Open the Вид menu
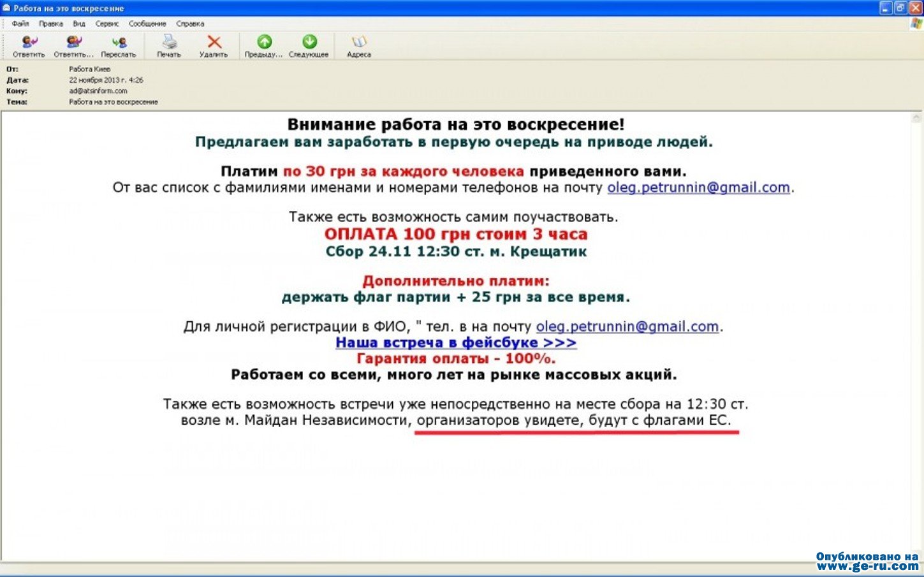 coord(79,24)
